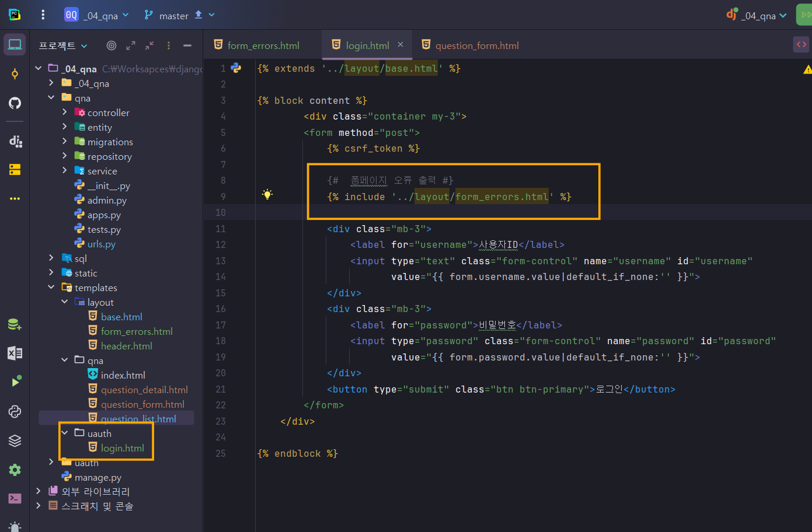This screenshot has width=812, height=532.
Task: Click the code preview toggle icon
Action: 801,44
